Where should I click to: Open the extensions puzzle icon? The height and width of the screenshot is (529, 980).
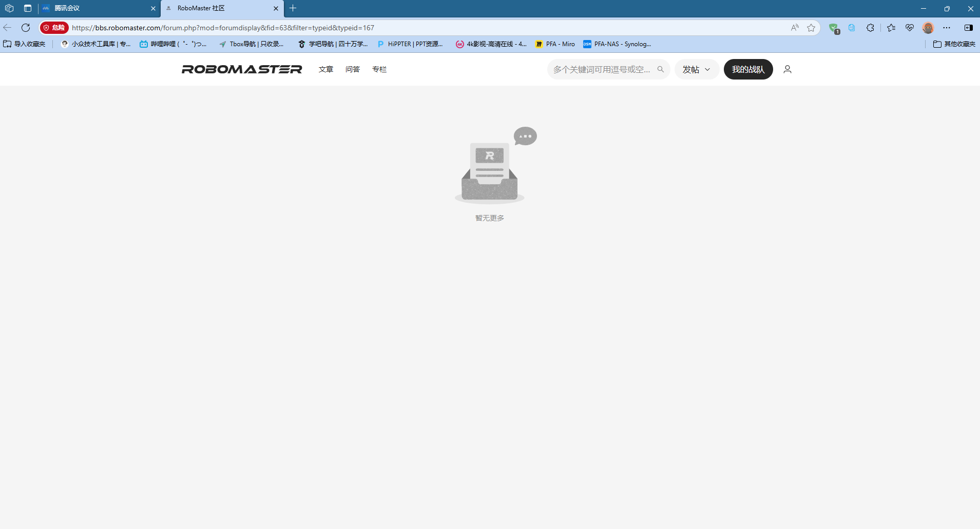pos(870,28)
